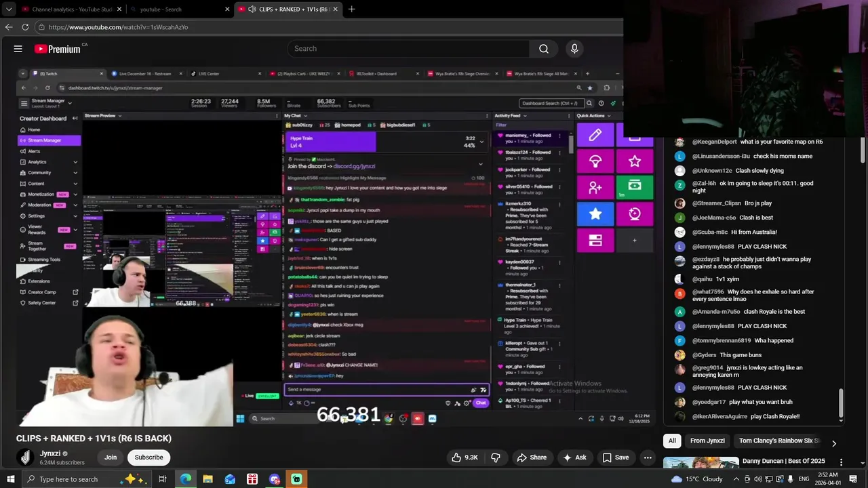Mute the CLIPS + RANKED tab audio
Image resolution: width=868 pixels, height=488 pixels.
click(252, 9)
